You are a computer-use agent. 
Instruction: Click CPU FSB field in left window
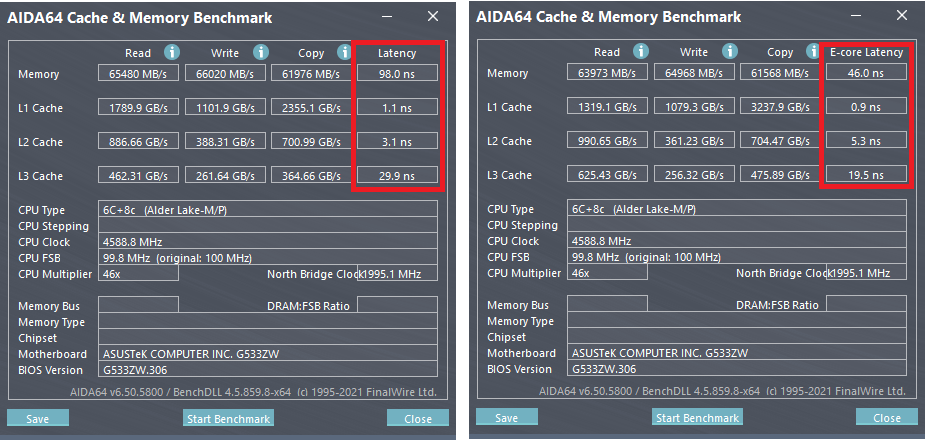(x=268, y=257)
